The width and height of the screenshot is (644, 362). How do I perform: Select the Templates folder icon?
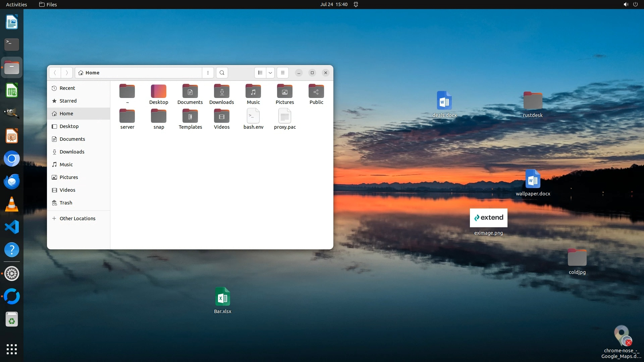[190, 117]
